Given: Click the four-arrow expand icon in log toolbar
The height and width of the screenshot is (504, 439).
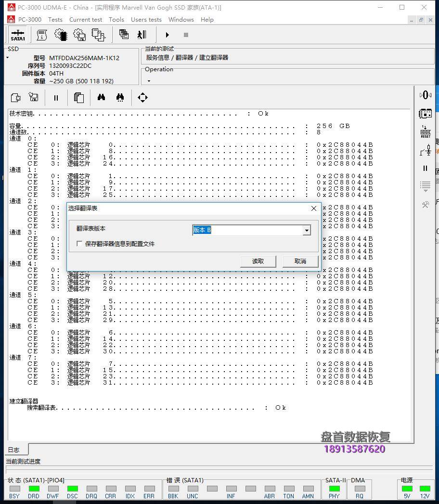Looking at the screenshot, I should pos(142,98).
